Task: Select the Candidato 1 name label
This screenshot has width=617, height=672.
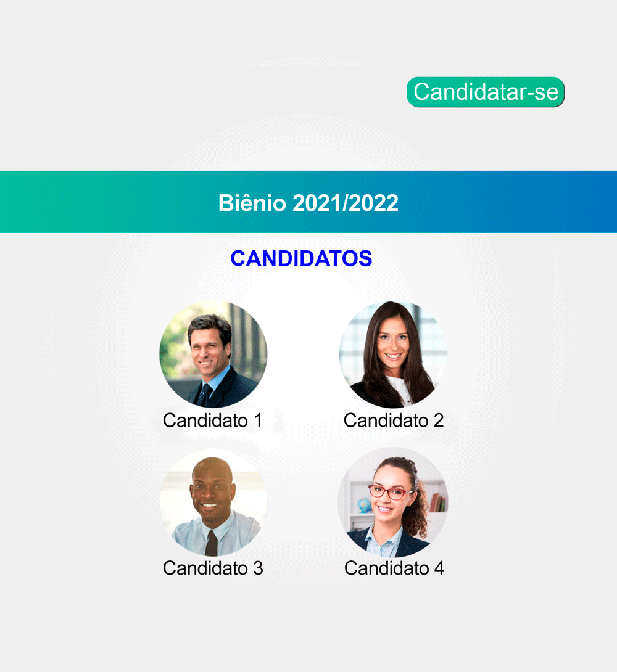Action: (213, 420)
